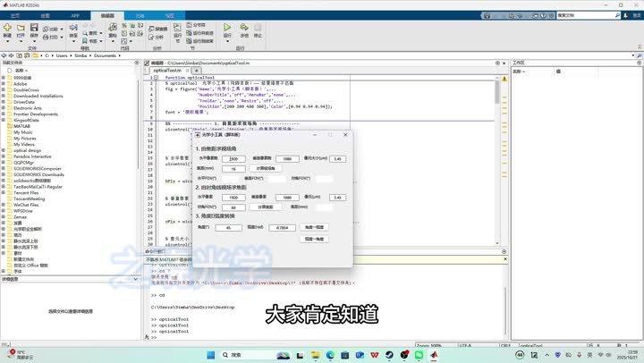Click the Print icon in the ribbon
The height and width of the screenshot is (363, 644).
(46, 37)
